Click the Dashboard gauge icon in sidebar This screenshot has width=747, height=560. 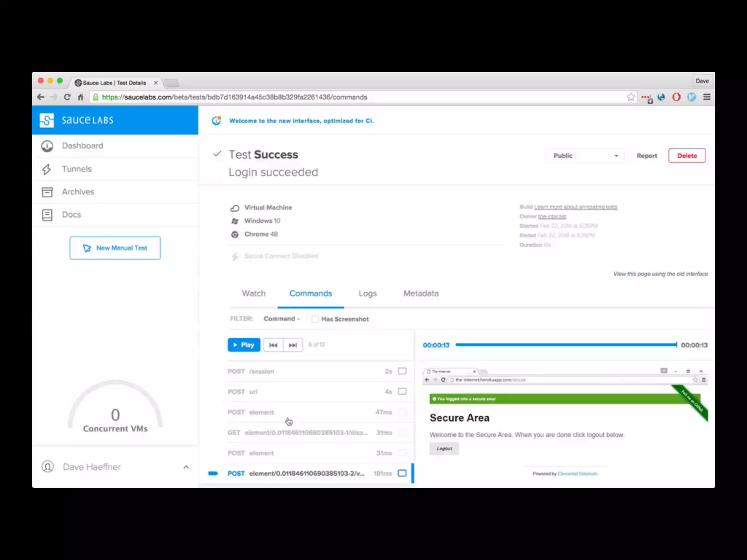coord(47,146)
